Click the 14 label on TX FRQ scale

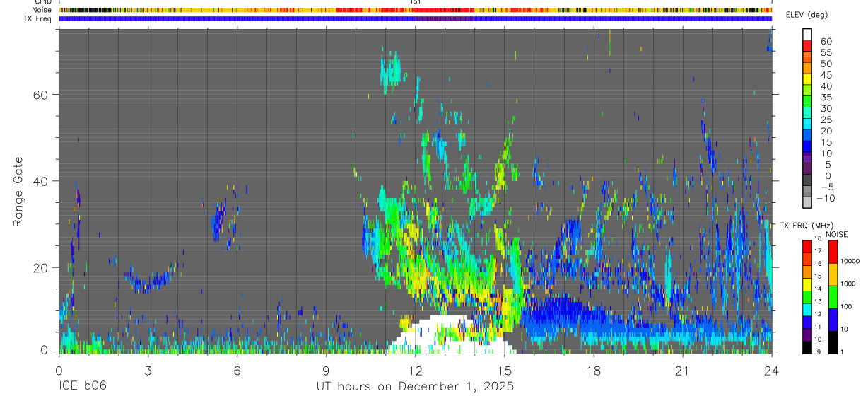816,289
